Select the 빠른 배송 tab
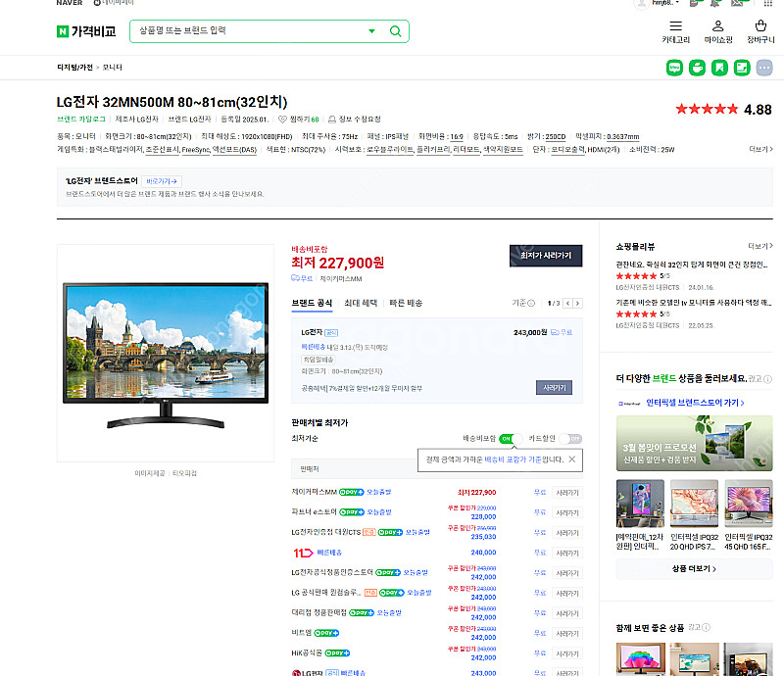This screenshot has width=784, height=676. [406, 303]
